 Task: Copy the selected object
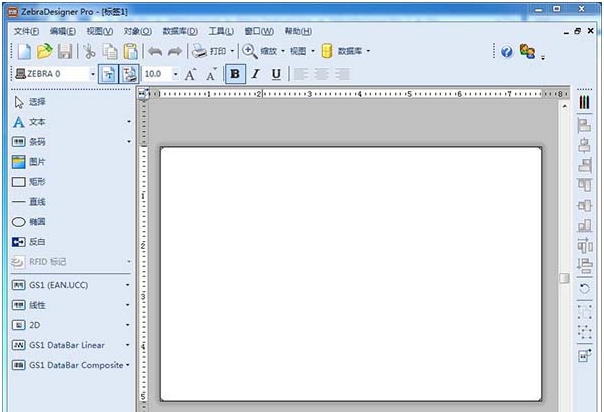[110, 51]
